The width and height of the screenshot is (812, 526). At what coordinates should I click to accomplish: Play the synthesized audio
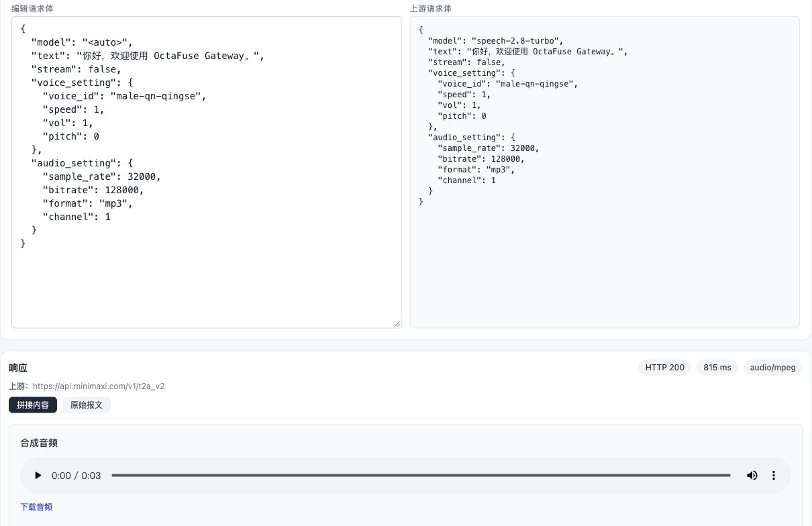click(x=38, y=476)
